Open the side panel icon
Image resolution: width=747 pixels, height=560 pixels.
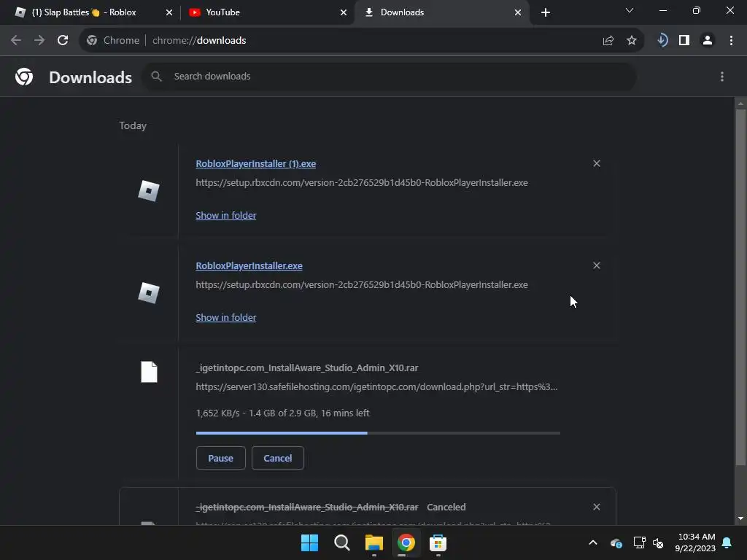click(684, 41)
